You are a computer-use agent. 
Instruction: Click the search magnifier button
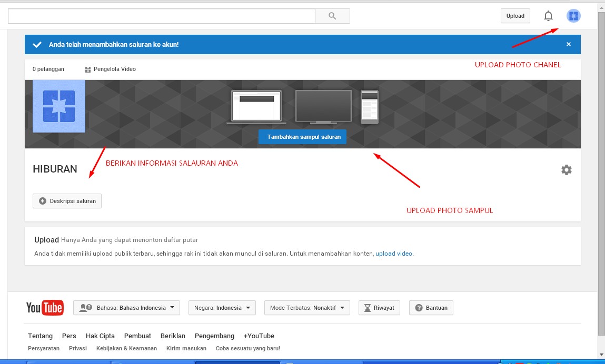[x=332, y=16]
